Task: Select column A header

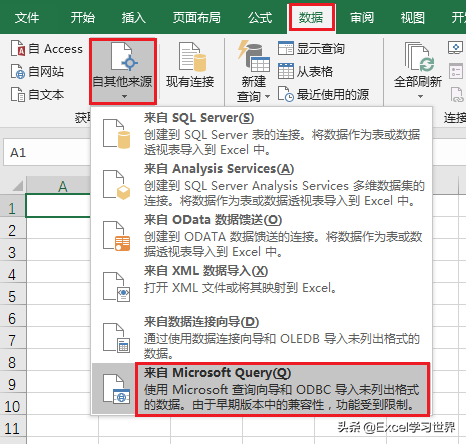Action: (59, 185)
